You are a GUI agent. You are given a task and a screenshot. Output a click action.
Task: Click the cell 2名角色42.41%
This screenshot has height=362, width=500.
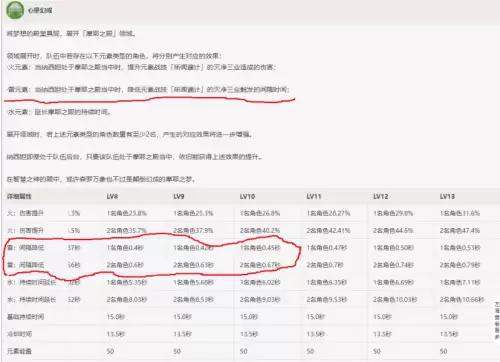pyautogui.click(x=328, y=231)
